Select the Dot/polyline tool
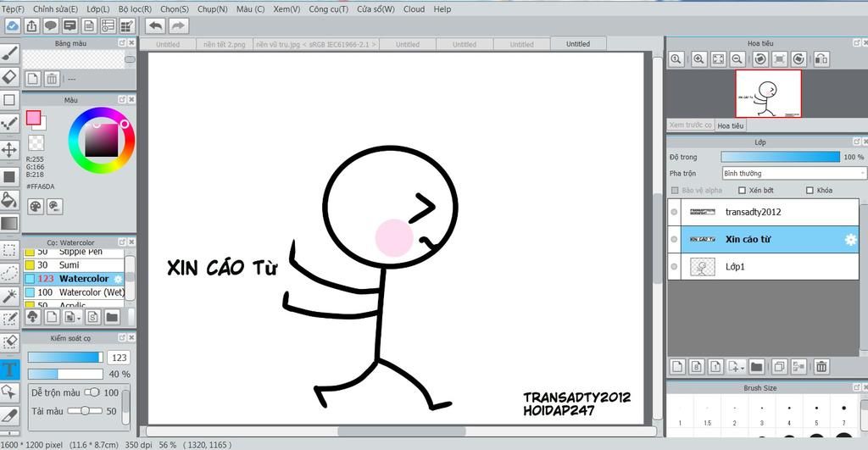 [9, 124]
